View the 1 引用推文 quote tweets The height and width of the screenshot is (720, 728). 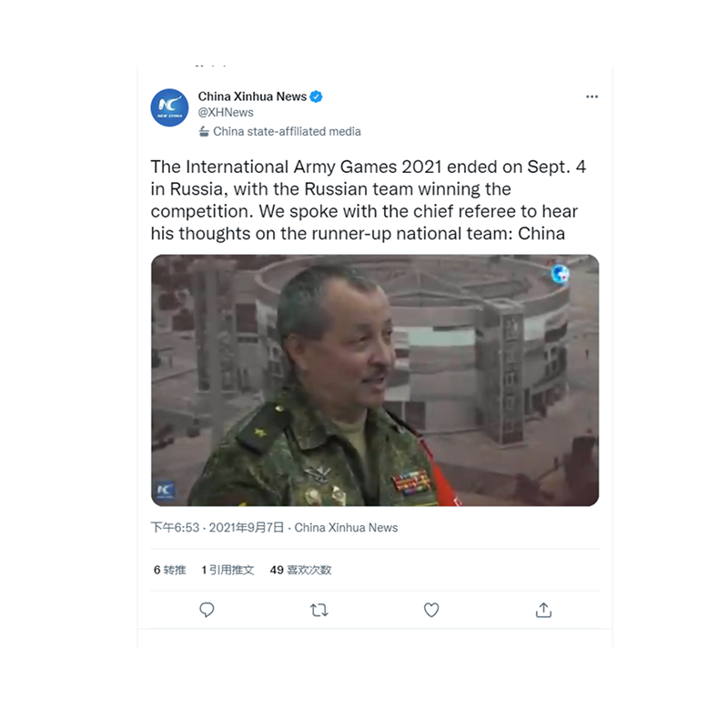pos(227,570)
